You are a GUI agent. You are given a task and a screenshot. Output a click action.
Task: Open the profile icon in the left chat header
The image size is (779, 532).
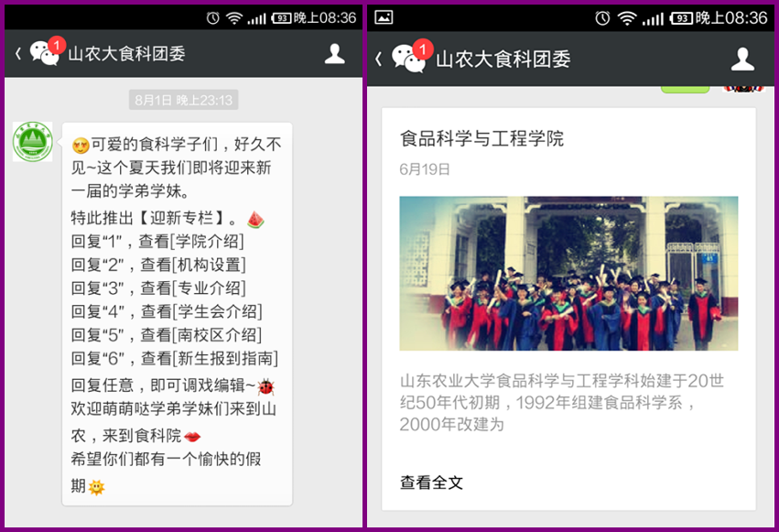point(335,54)
